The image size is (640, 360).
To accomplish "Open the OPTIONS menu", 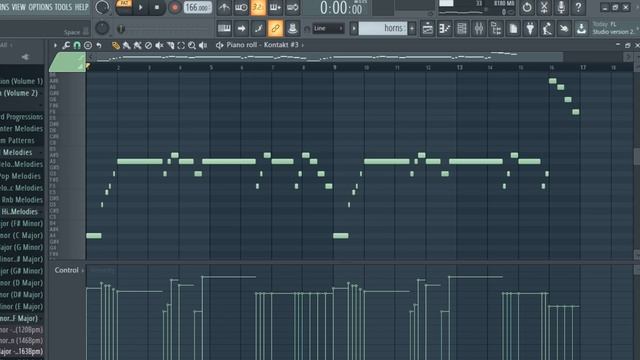I will [x=40, y=7].
